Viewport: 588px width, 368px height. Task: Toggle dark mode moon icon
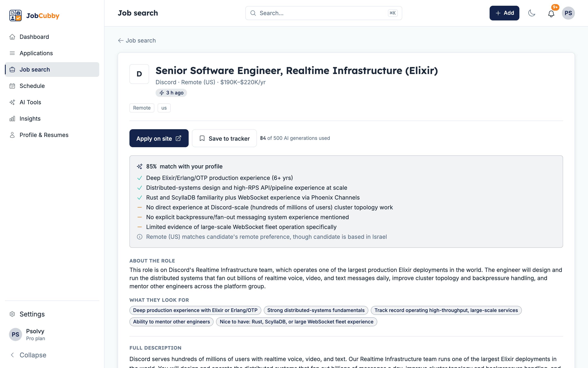pos(532,13)
